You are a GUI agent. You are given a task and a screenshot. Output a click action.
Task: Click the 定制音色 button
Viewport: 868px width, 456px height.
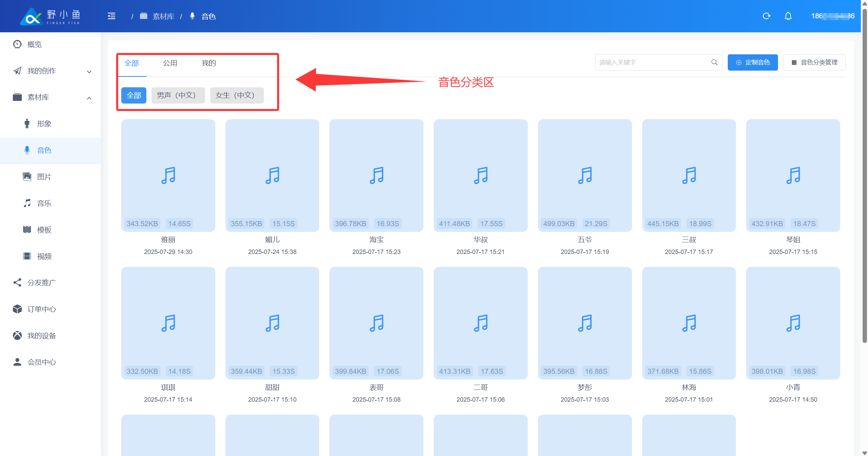[x=752, y=62]
